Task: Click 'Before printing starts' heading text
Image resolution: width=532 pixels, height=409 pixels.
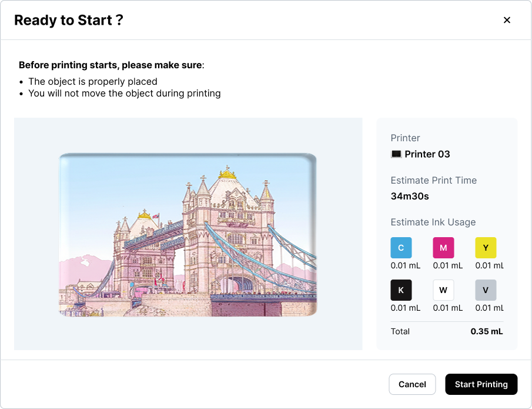Action: (112, 65)
